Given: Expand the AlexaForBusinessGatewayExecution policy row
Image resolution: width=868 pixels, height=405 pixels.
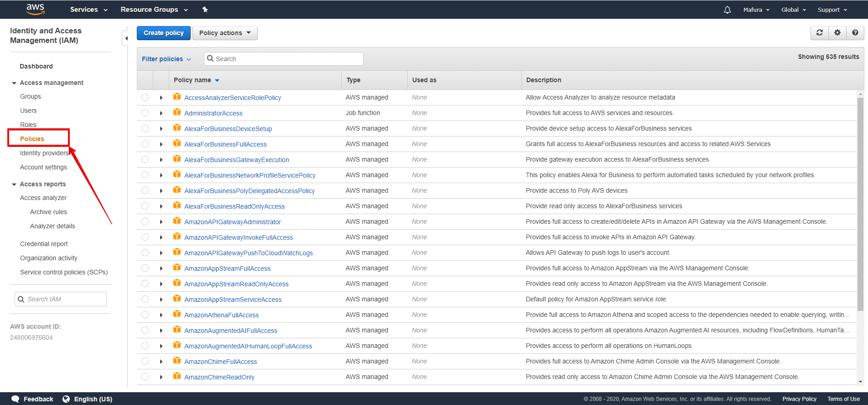Looking at the screenshot, I should click(x=161, y=160).
